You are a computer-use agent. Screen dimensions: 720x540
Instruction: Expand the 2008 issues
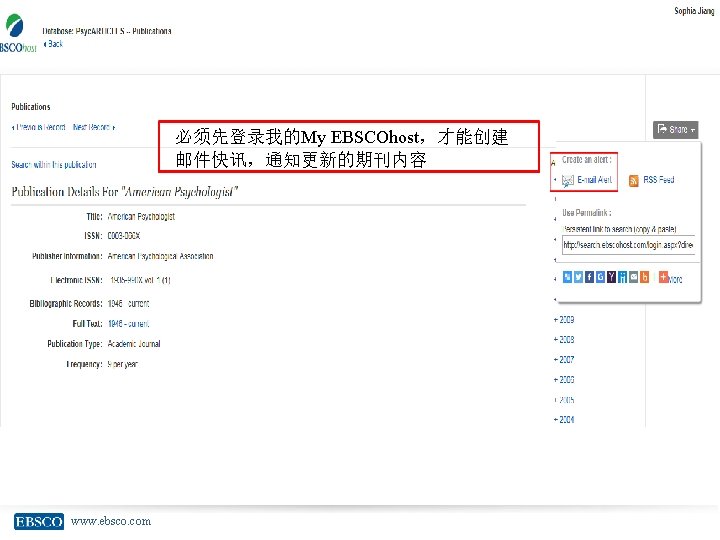[x=564, y=340]
